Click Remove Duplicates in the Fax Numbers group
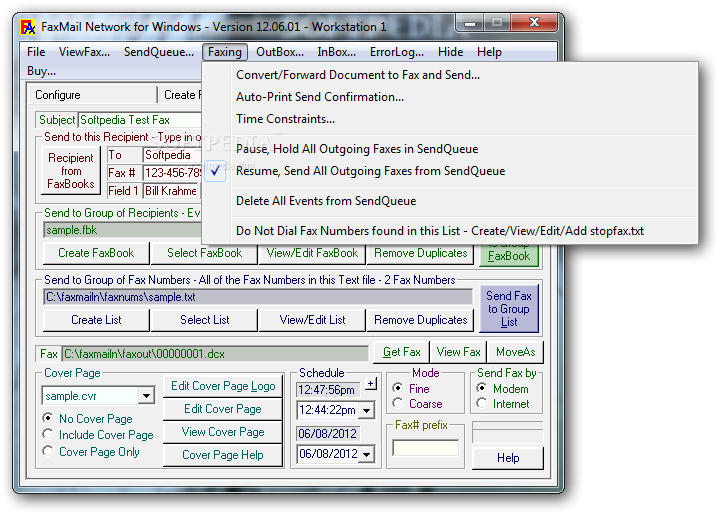 420,320
